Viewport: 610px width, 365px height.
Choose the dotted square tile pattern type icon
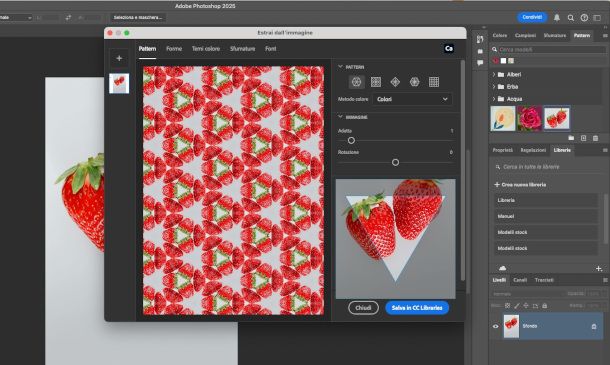(376, 82)
